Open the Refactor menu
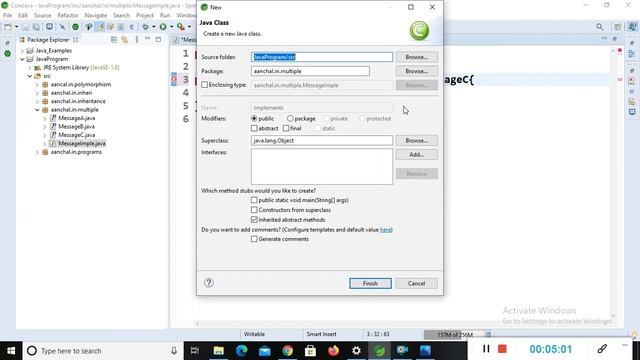The image size is (640, 360). pyautogui.click(x=68, y=15)
